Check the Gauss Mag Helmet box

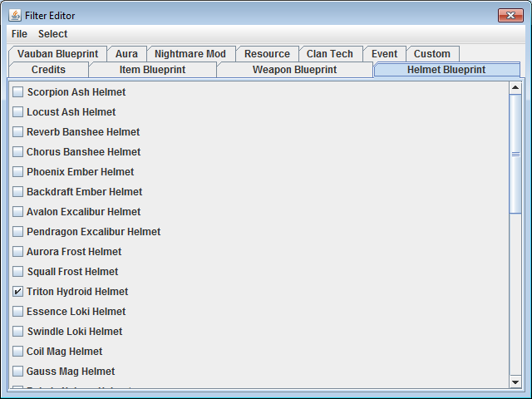(x=18, y=372)
